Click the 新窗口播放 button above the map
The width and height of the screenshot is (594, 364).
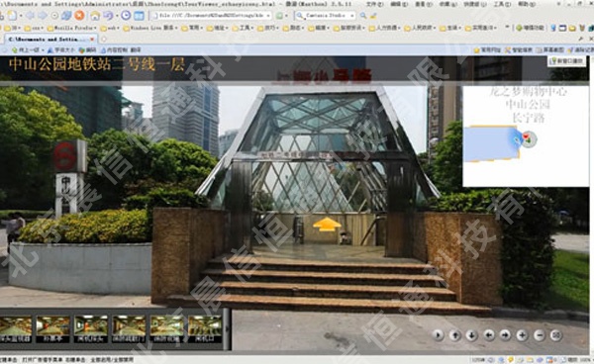click(x=566, y=61)
